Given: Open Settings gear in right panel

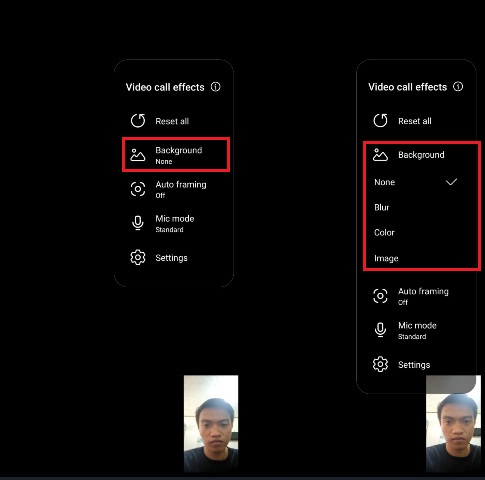Looking at the screenshot, I should [x=380, y=364].
